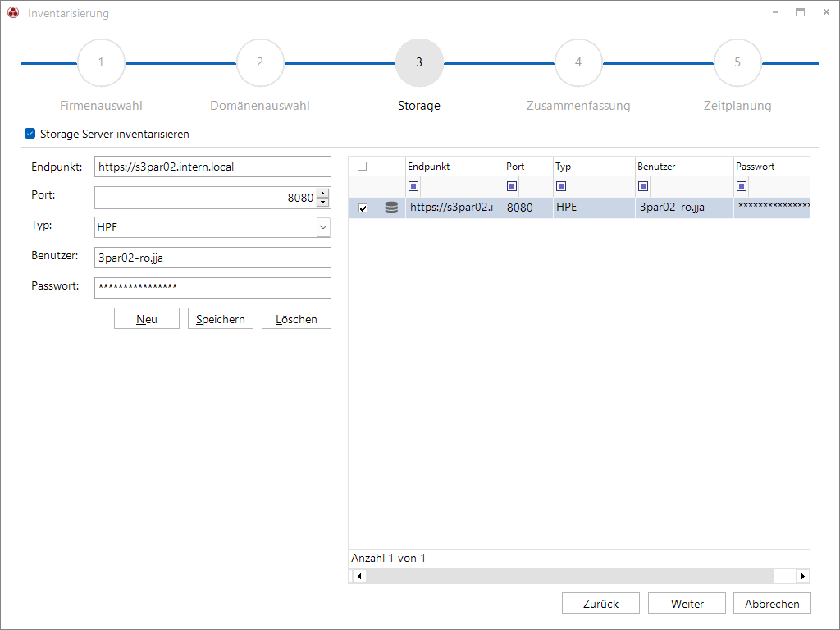Click right scroll arrow of table
The image size is (840, 630).
[802, 576]
